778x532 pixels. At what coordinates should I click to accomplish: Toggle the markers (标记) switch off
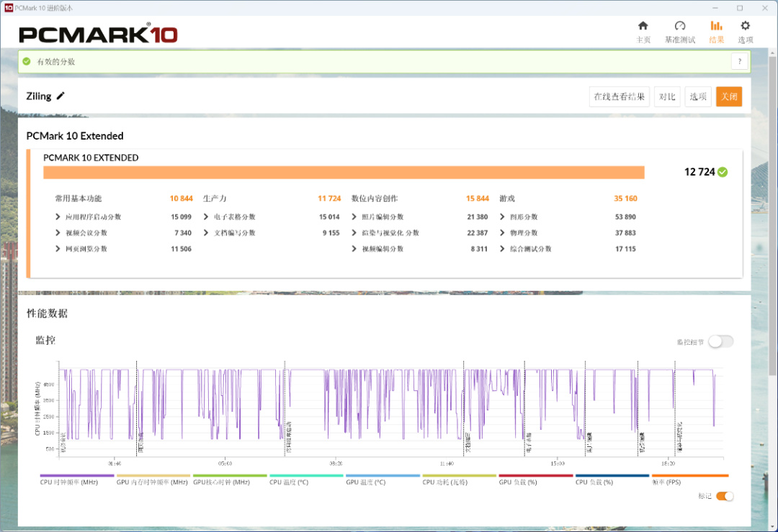point(725,496)
